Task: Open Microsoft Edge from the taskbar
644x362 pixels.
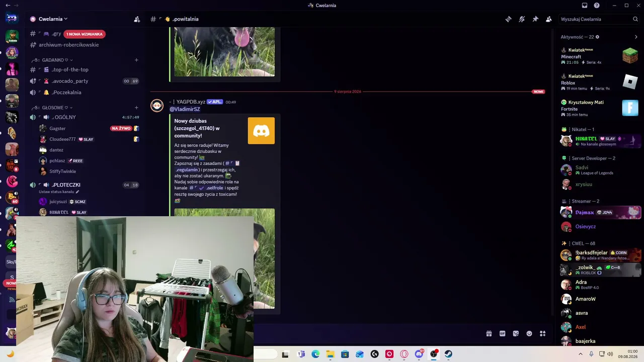Action: (315, 354)
